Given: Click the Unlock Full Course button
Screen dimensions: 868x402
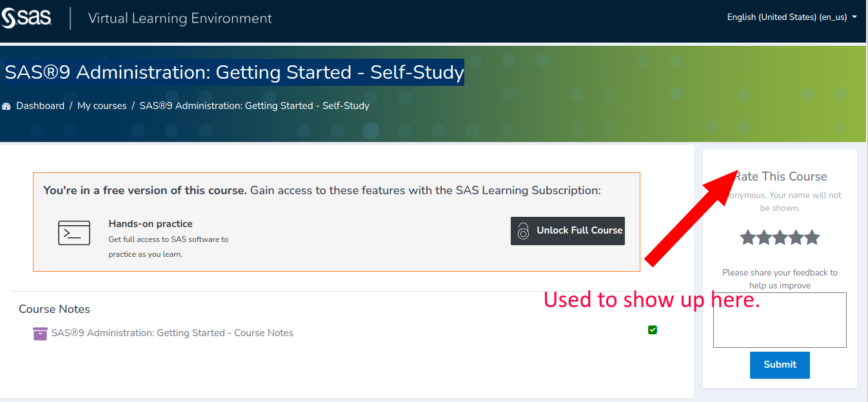Looking at the screenshot, I should tap(567, 230).
